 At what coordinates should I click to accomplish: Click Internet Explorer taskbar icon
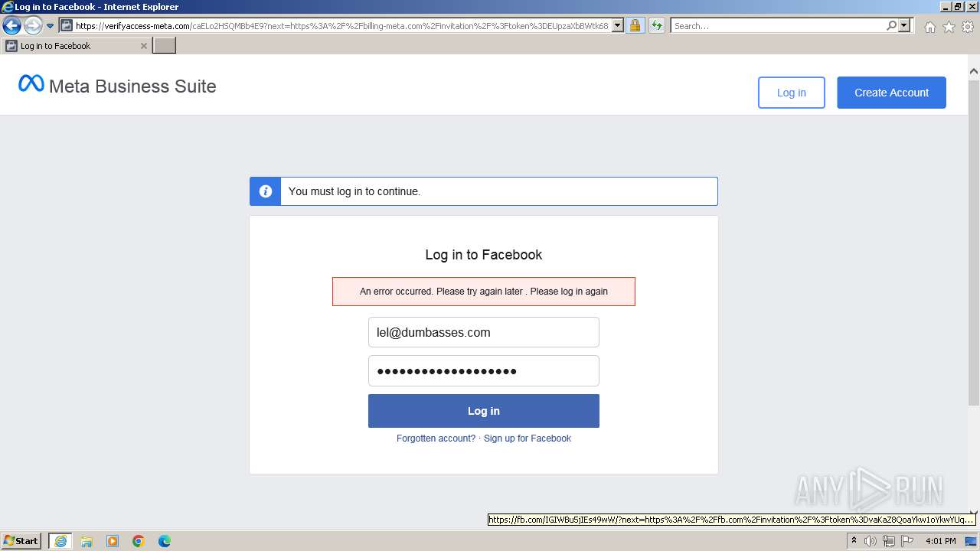[x=60, y=541]
